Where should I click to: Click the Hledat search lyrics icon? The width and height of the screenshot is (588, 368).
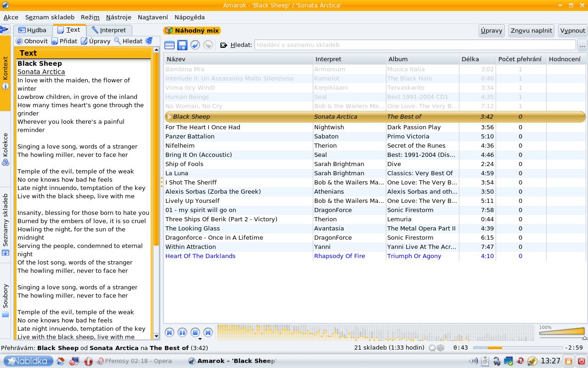118,41
